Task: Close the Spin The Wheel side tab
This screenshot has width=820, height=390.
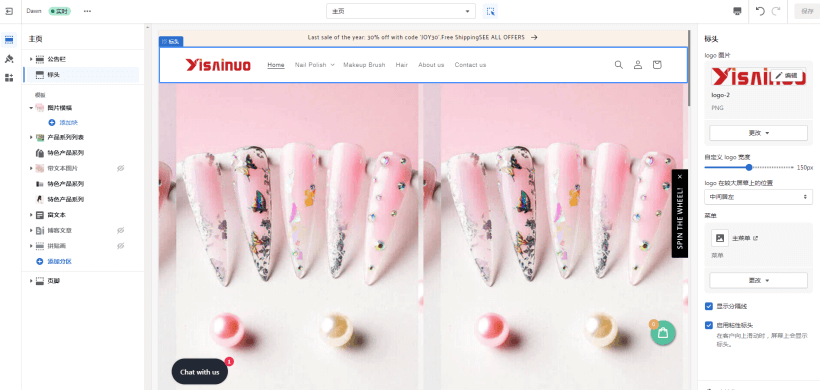Action: tap(679, 177)
